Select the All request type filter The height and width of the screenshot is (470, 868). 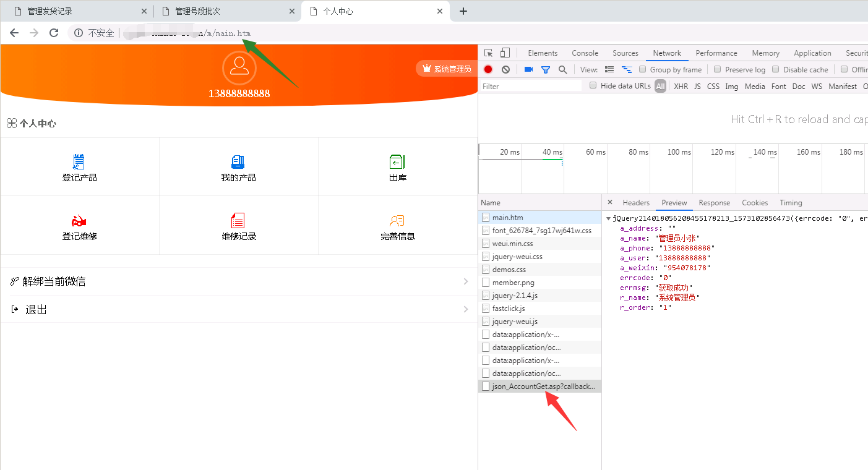(x=661, y=87)
